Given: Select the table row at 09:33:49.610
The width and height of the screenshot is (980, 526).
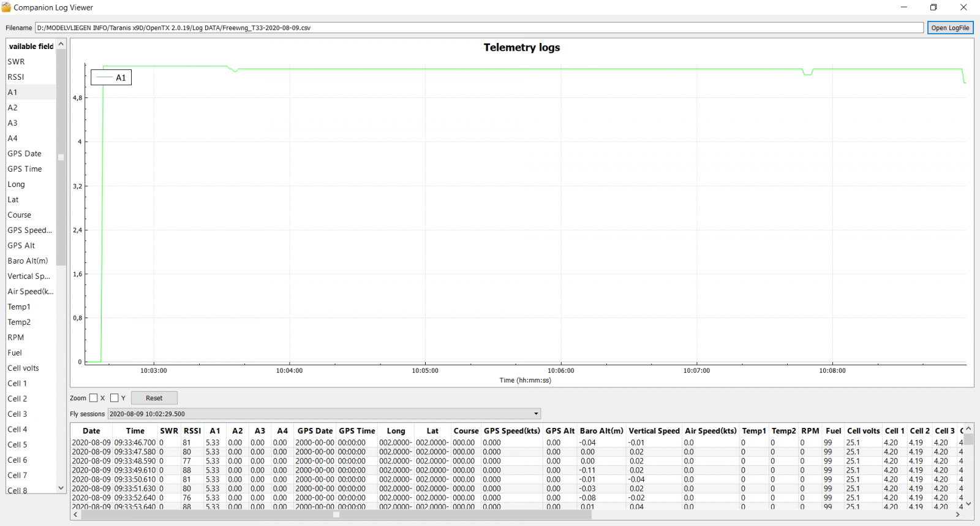Looking at the screenshot, I should 518,470.
